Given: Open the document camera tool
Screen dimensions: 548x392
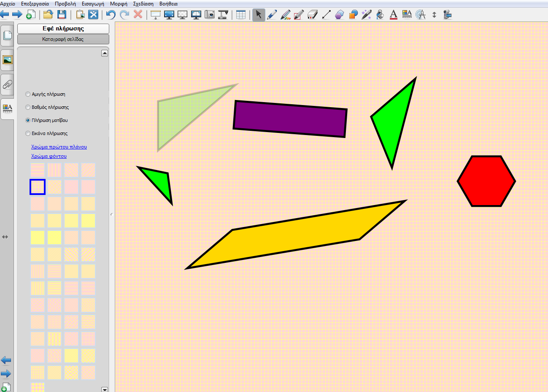Looking at the screenshot, I should tap(223, 15).
